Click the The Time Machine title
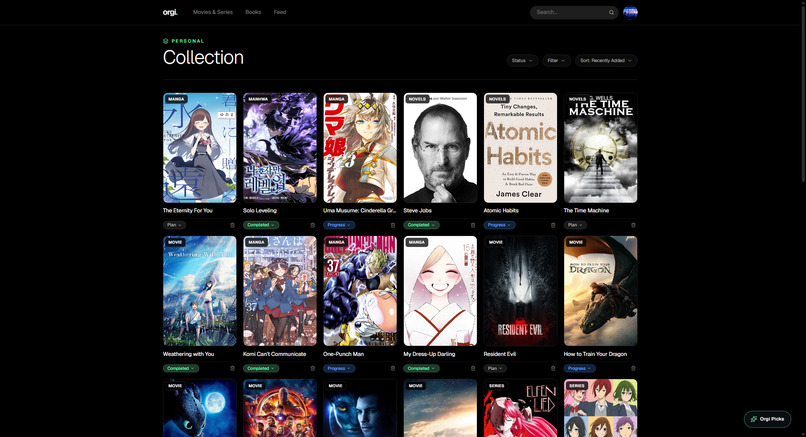The image size is (806, 437). pos(587,211)
